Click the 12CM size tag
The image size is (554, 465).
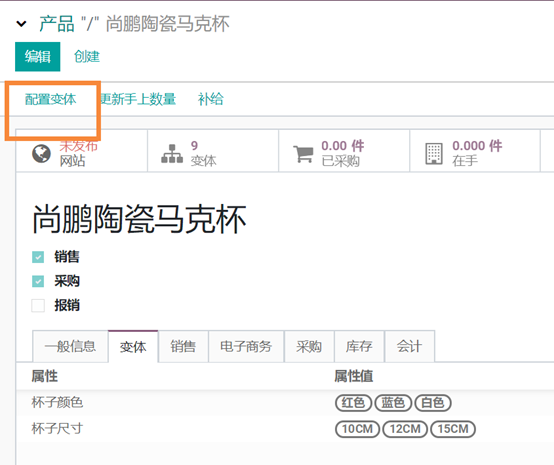405,429
